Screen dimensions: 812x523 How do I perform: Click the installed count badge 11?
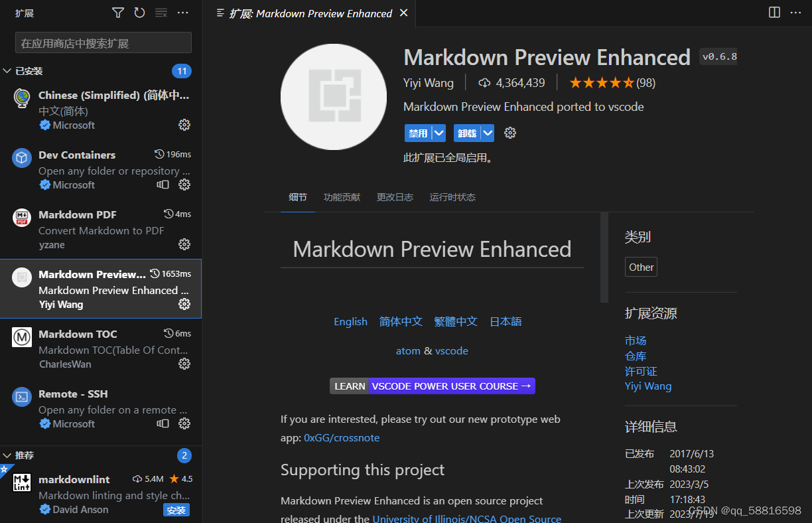point(181,71)
